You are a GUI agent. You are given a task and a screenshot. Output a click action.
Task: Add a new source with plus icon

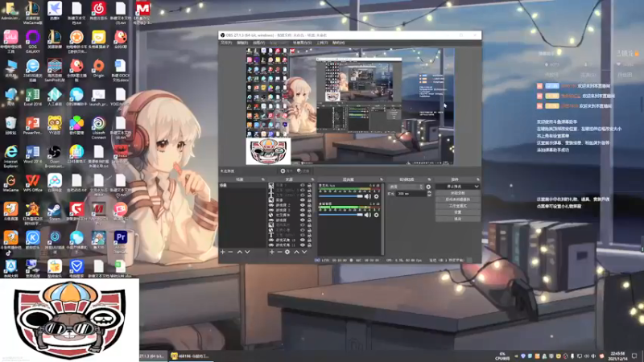coord(272,252)
